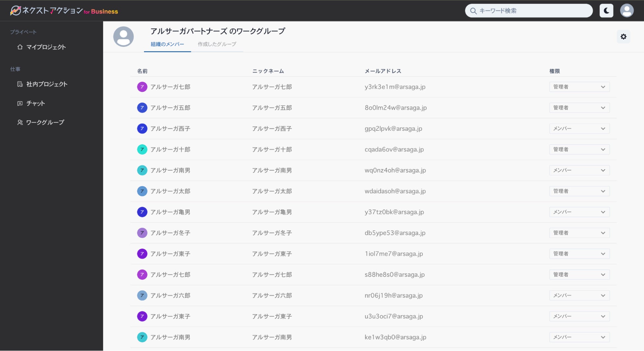
Task: Click the チャット chat icon
Action: pyautogui.click(x=20, y=103)
